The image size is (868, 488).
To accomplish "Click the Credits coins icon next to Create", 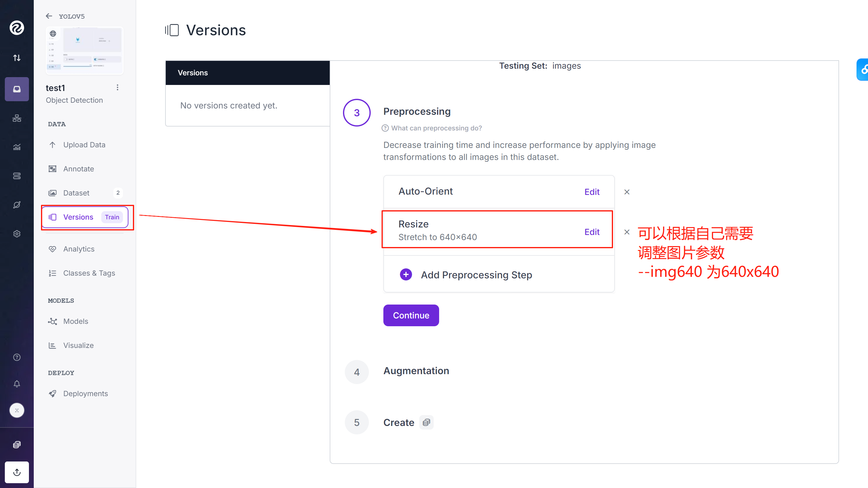I will pos(426,422).
